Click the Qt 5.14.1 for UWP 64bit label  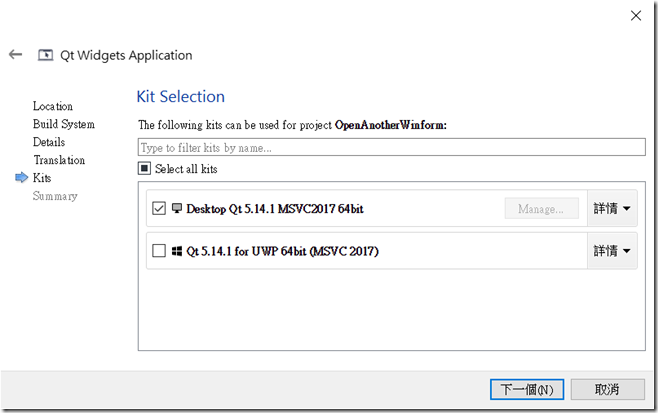point(282,251)
